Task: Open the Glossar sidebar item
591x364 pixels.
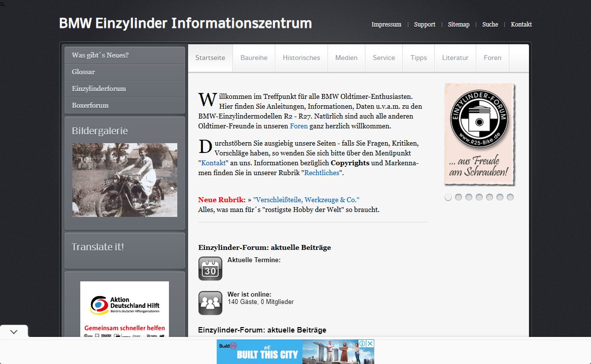Action: point(125,72)
